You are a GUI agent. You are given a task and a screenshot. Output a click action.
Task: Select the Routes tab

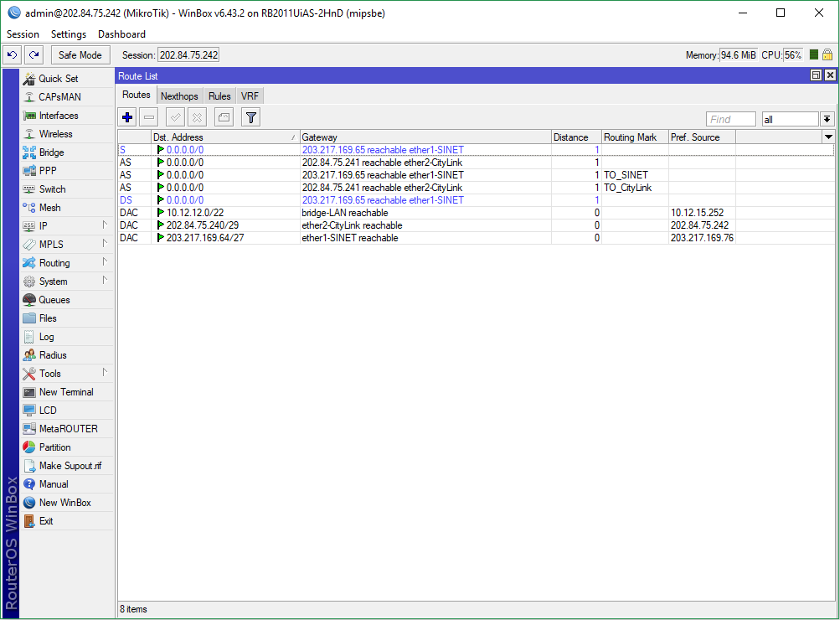point(137,95)
